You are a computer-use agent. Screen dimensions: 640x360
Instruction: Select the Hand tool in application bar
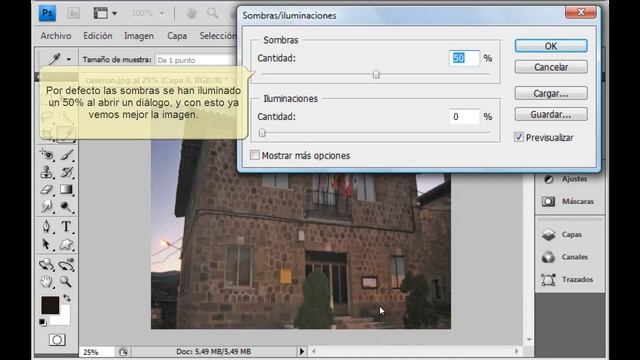191,13
